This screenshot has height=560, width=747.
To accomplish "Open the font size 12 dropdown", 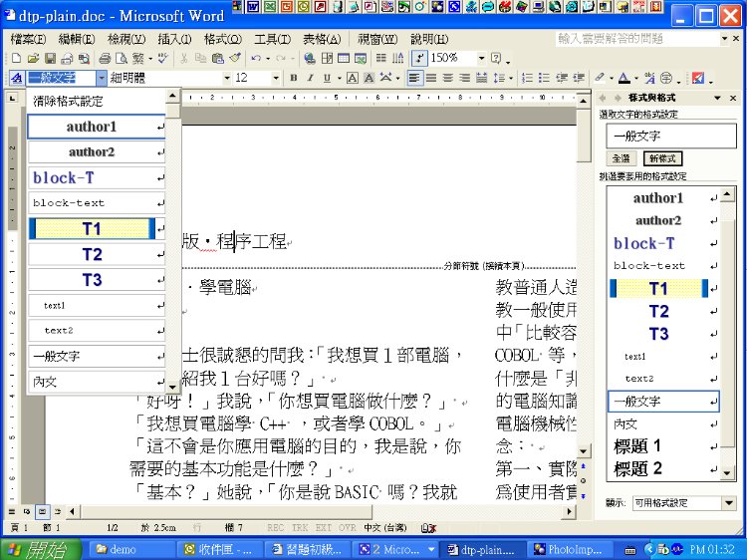I will pos(276,78).
